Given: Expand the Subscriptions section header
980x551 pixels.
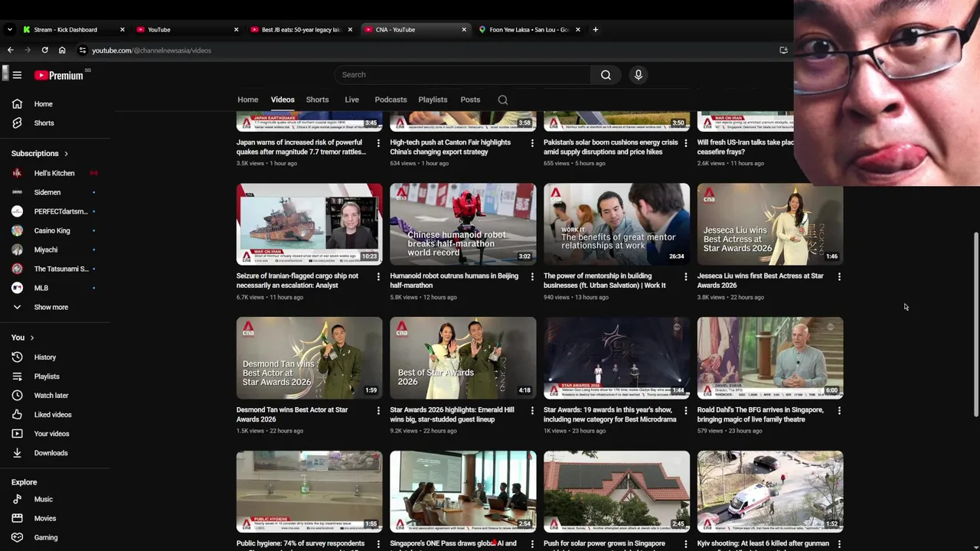Looking at the screenshot, I should tap(40, 154).
